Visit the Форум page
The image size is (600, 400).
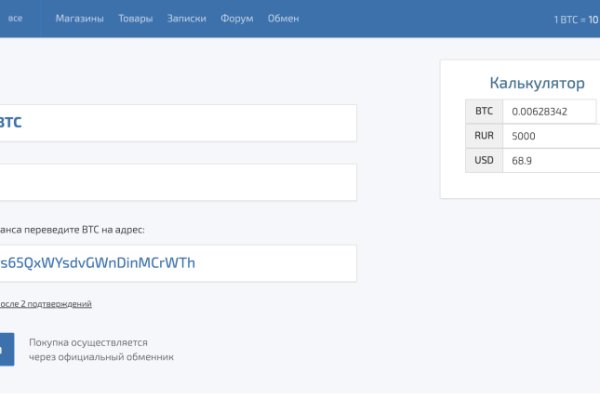point(237,19)
